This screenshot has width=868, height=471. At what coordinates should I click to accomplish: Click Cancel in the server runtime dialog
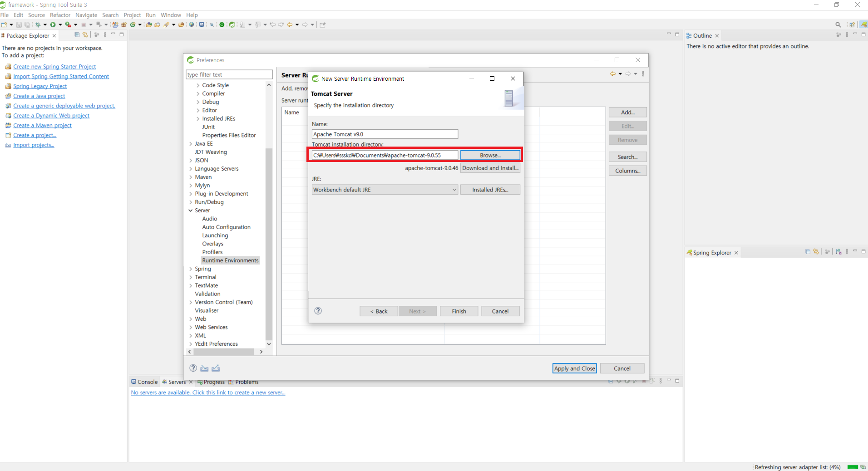(x=500, y=311)
